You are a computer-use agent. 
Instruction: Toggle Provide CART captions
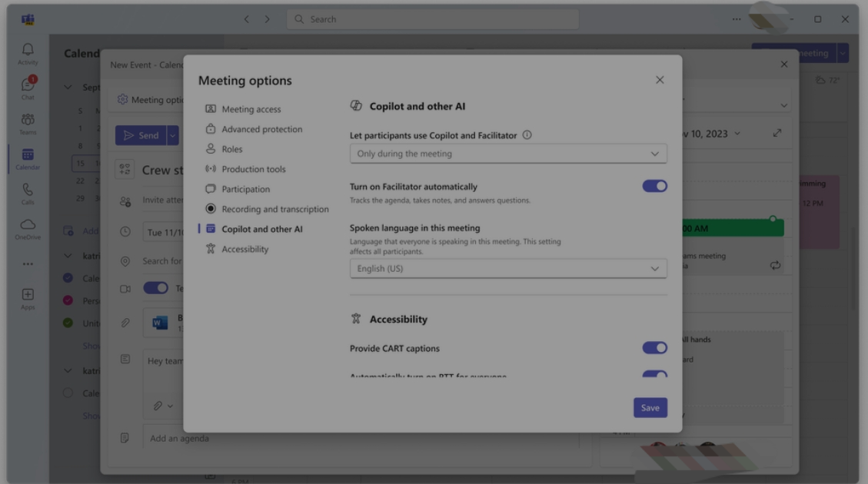point(654,348)
